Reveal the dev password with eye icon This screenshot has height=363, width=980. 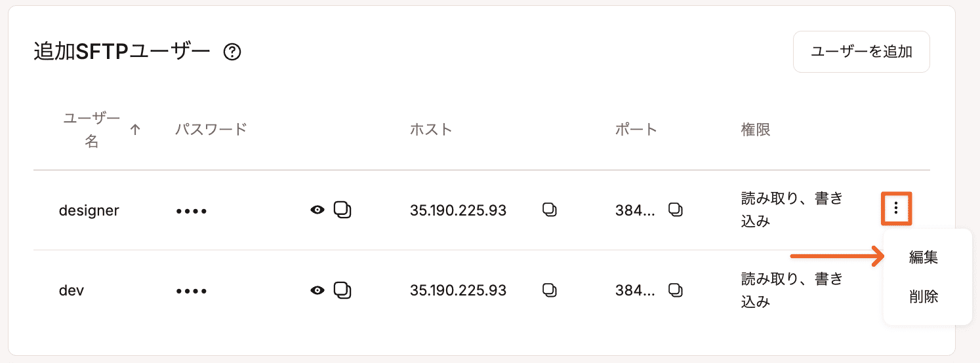[317, 290]
